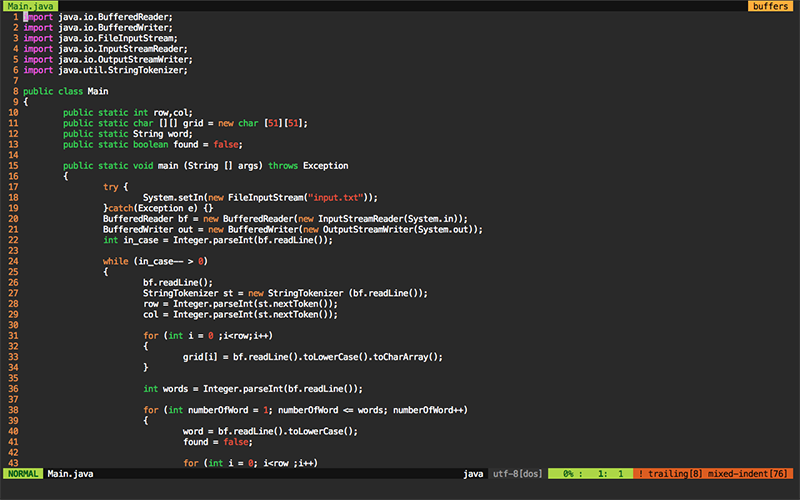Click catch keyword on line 19
This screenshot has height=500, width=800.
tap(120, 208)
